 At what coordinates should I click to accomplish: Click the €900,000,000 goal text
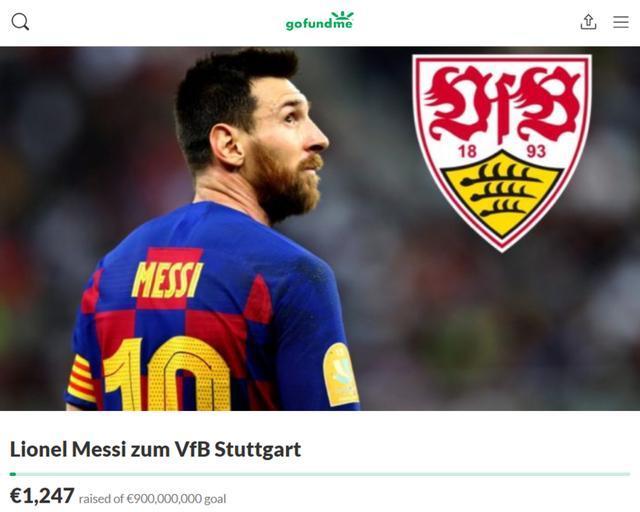[176, 499]
